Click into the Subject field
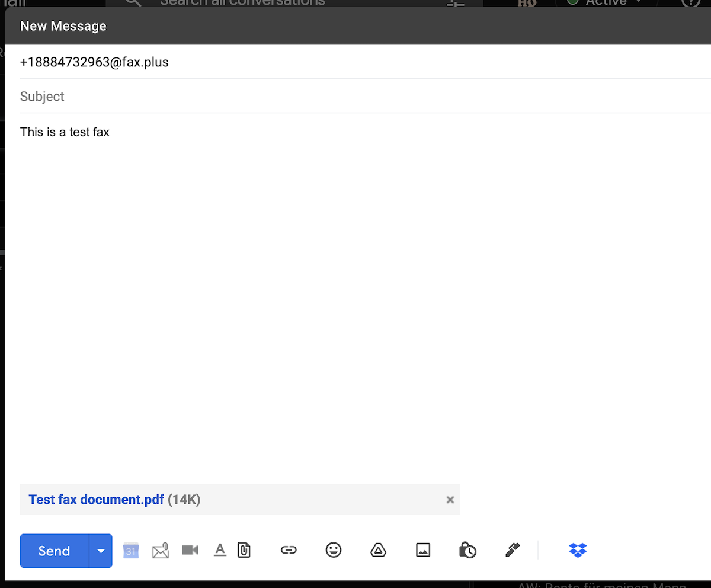The height and width of the screenshot is (588, 711). 355,96
